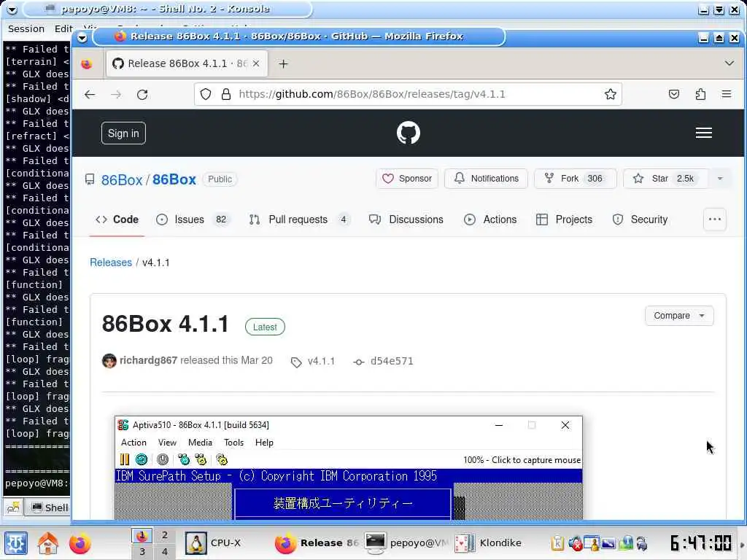The height and width of the screenshot is (560, 747).
Task: Star the 86Box repository
Action: [x=665, y=179]
